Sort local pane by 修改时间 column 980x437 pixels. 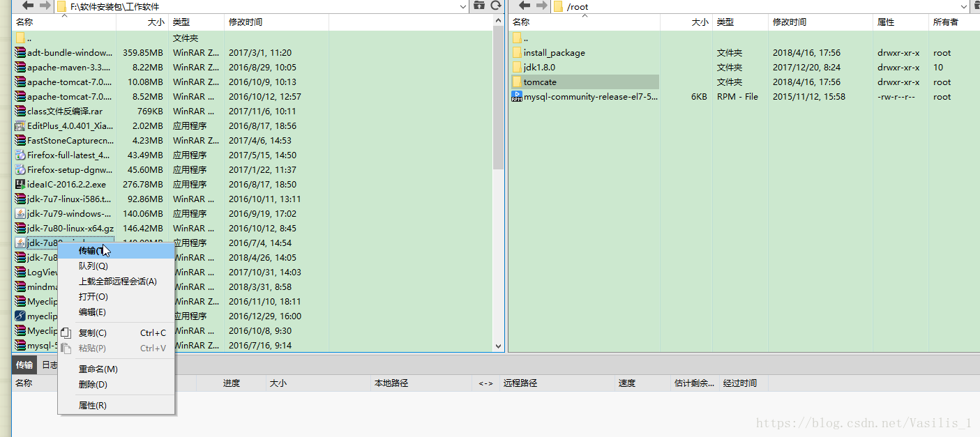pos(276,22)
